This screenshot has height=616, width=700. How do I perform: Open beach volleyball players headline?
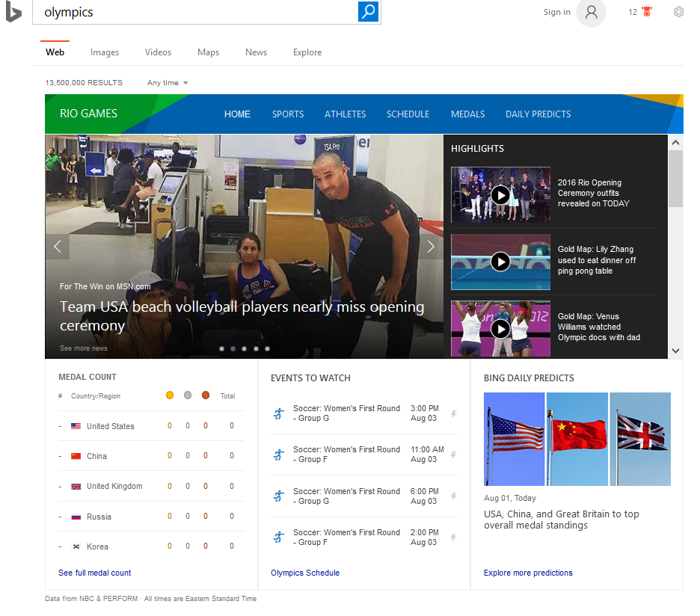(x=242, y=316)
